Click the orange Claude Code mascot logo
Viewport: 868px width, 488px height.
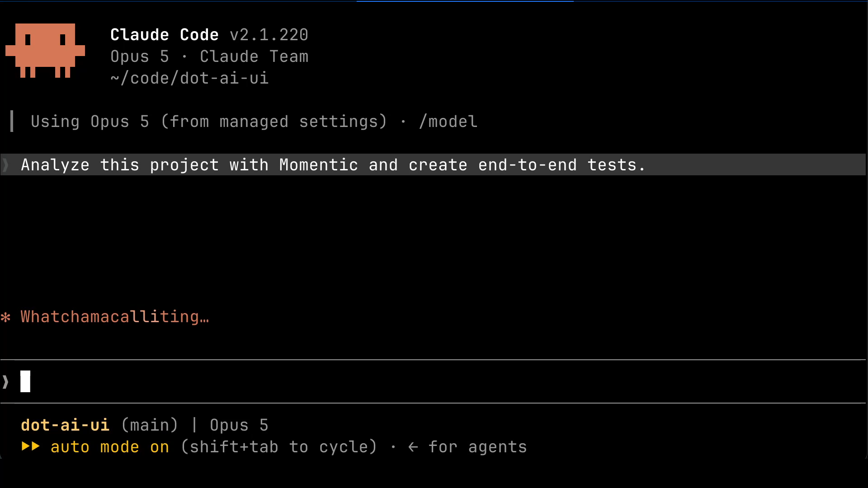point(45,51)
